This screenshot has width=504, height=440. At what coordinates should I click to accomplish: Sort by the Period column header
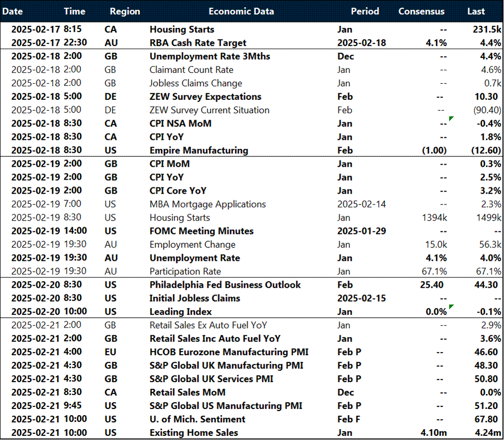365,11
